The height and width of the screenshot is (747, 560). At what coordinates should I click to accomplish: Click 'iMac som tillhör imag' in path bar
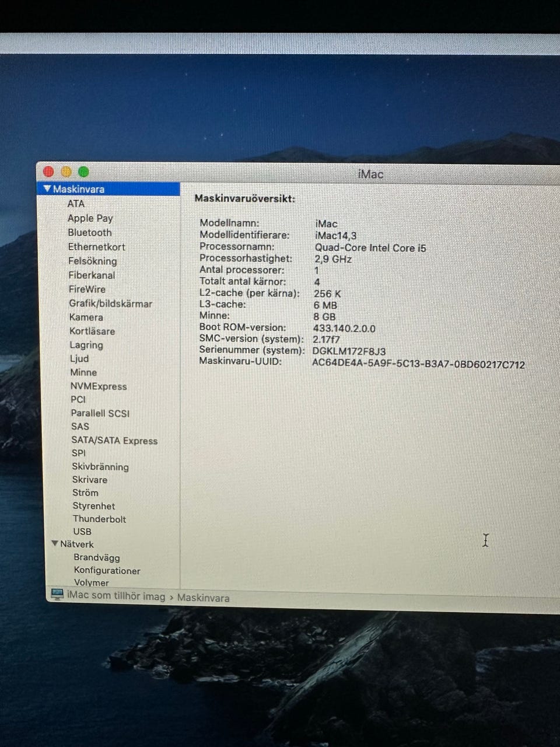pos(116,596)
